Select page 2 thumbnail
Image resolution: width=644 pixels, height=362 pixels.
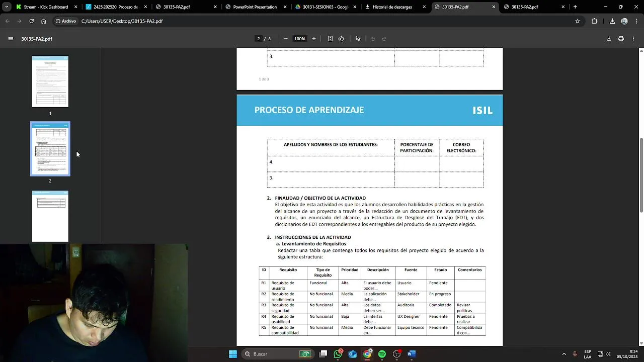(x=50, y=149)
